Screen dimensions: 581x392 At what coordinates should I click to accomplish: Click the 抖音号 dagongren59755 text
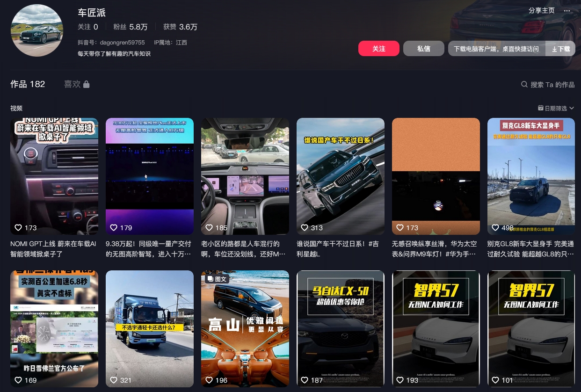tap(111, 43)
